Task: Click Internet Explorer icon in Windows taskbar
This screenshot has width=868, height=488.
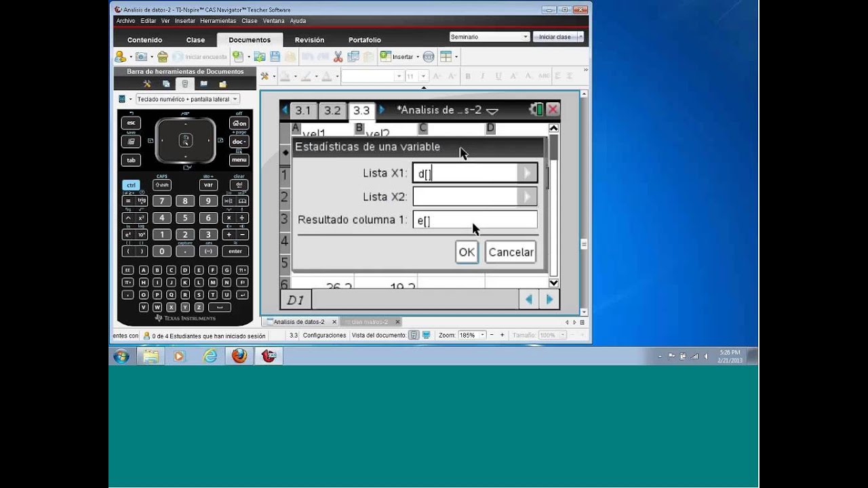Action: click(x=210, y=356)
